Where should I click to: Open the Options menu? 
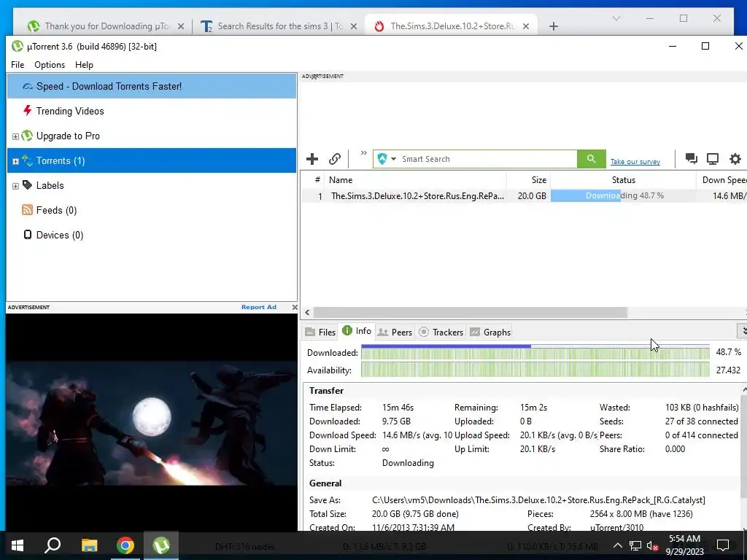(x=50, y=65)
